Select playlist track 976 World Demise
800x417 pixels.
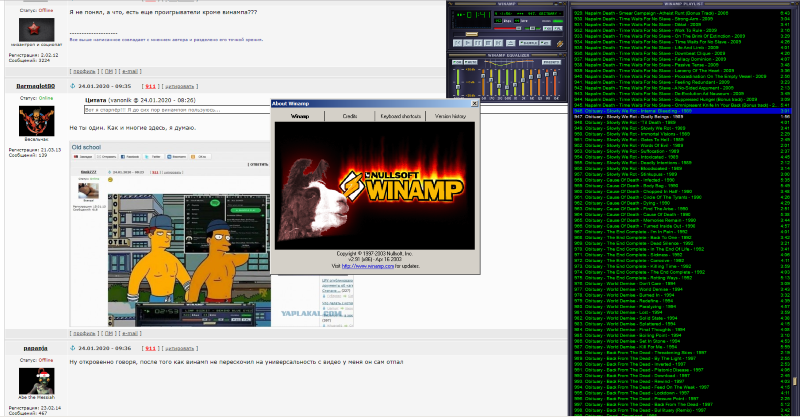[682, 283]
